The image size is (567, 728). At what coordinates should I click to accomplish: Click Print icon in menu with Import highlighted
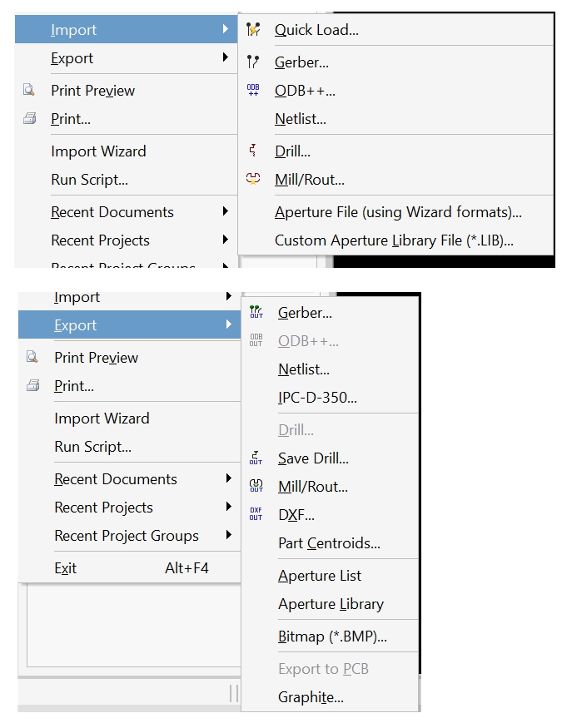coord(30,118)
